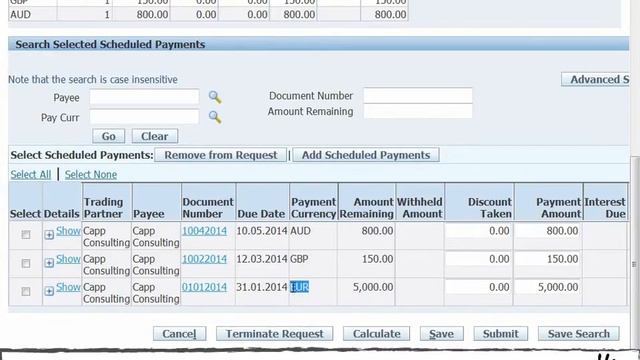
Task: Clear the search fields with Clear button
Action: click(155, 136)
